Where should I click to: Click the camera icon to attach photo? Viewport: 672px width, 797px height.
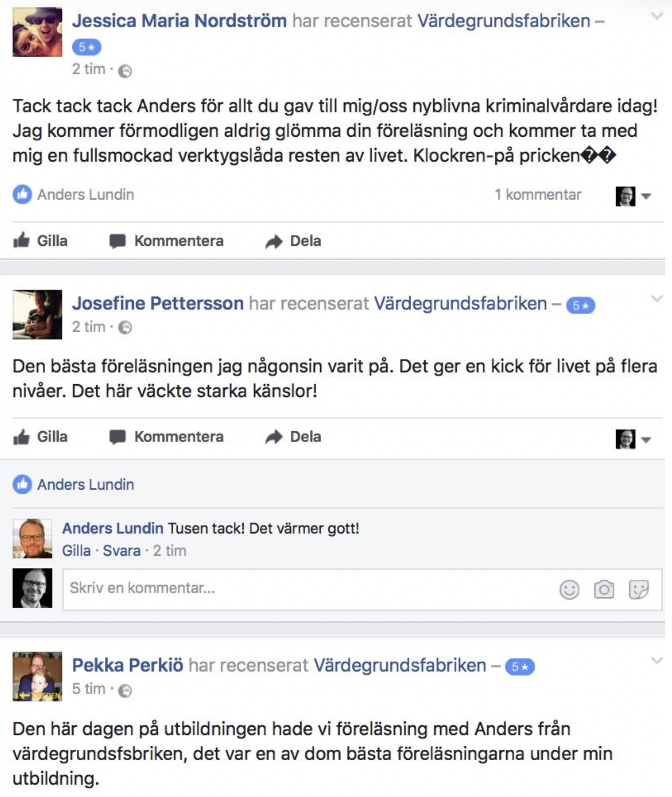point(604,589)
